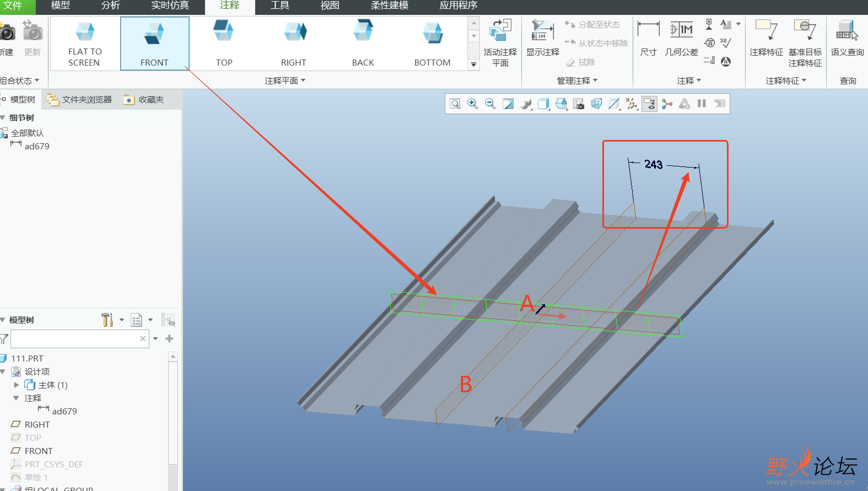Click the zoom in icon

pyautogui.click(x=473, y=104)
